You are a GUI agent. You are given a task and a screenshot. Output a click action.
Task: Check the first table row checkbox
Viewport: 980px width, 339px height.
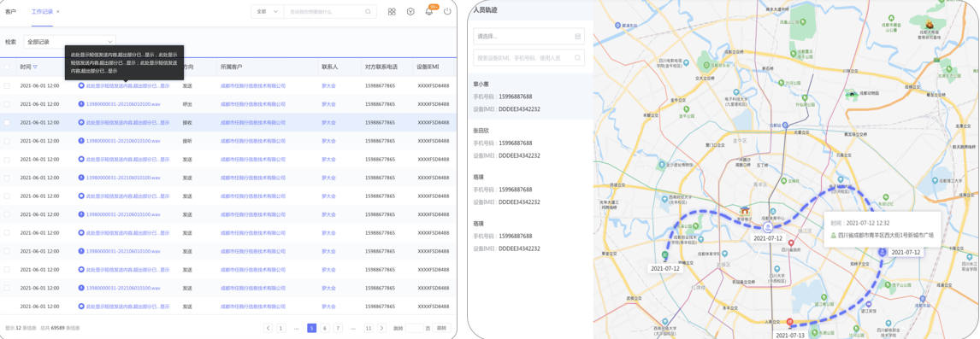(7, 85)
